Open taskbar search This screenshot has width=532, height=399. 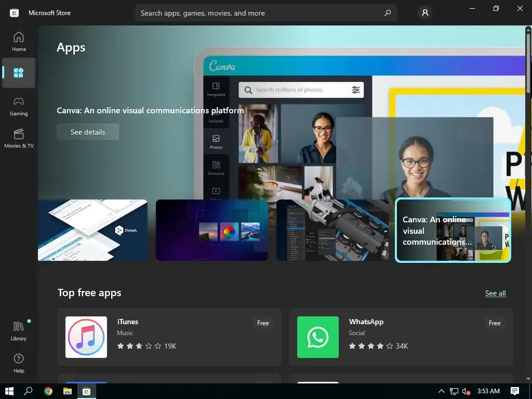[x=28, y=391]
